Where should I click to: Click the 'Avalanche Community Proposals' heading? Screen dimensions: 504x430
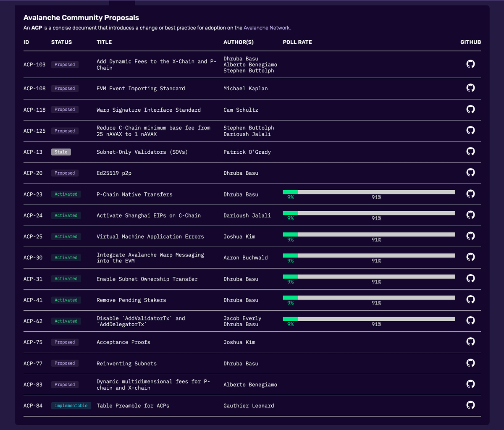tap(81, 18)
